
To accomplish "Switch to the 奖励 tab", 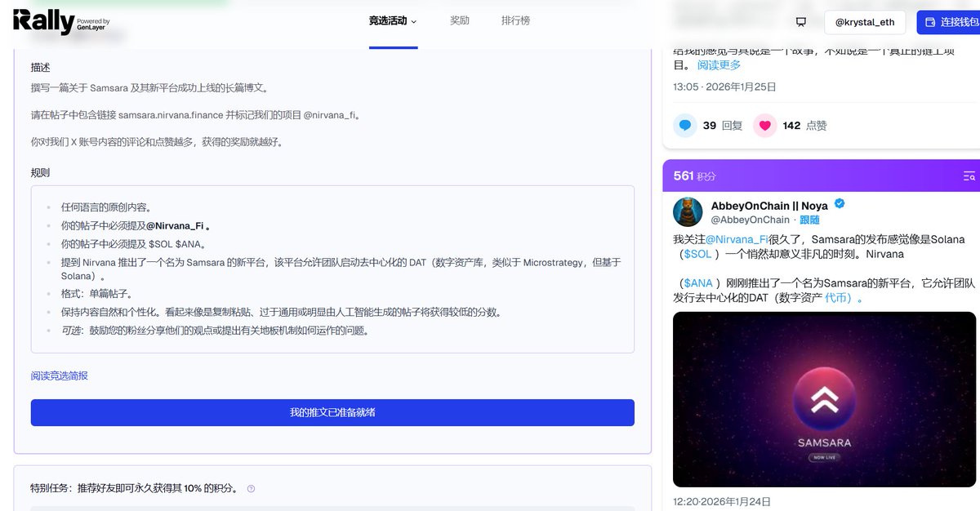I will (460, 20).
